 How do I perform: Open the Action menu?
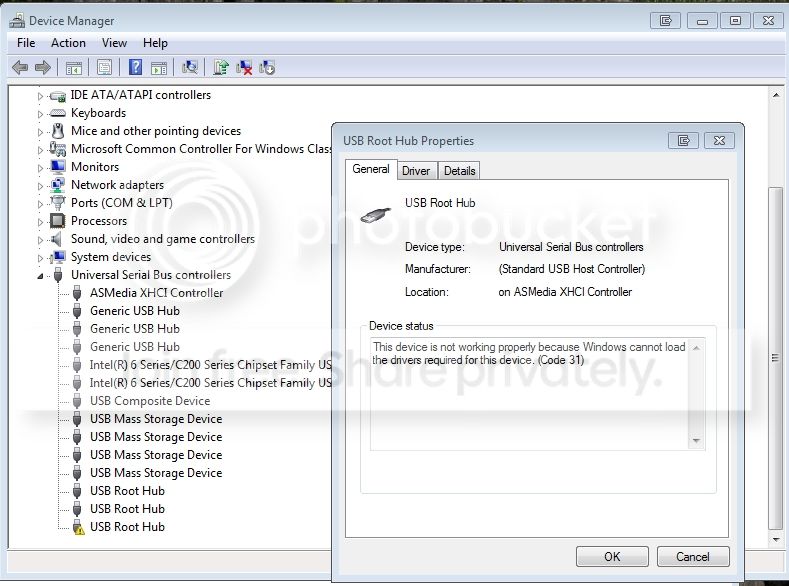pos(68,43)
